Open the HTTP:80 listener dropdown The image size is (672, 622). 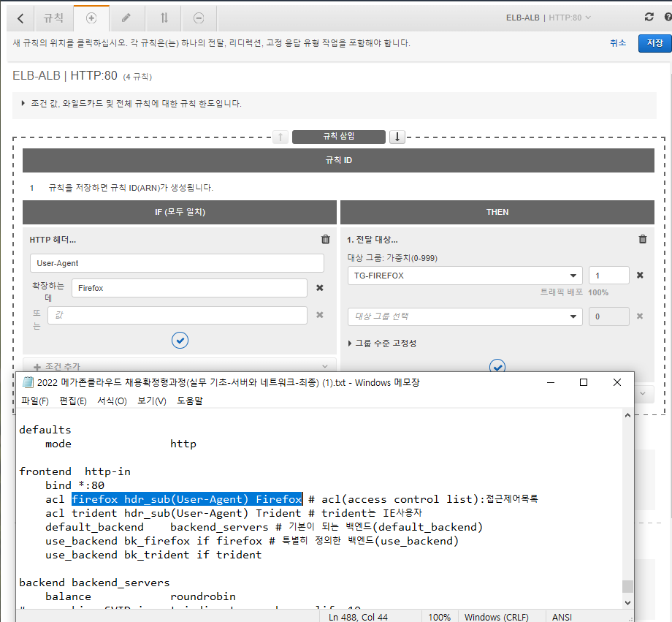coord(570,18)
